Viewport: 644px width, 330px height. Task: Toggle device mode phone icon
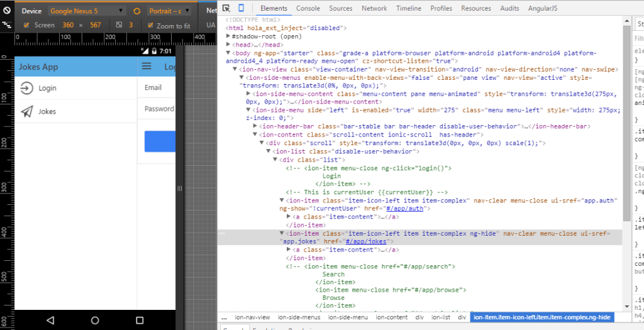tap(241, 8)
